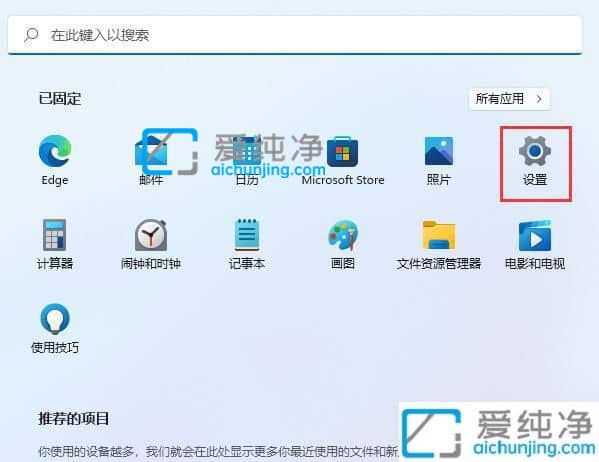Open 使用技巧 tips app

pyautogui.click(x=55, y=329)
